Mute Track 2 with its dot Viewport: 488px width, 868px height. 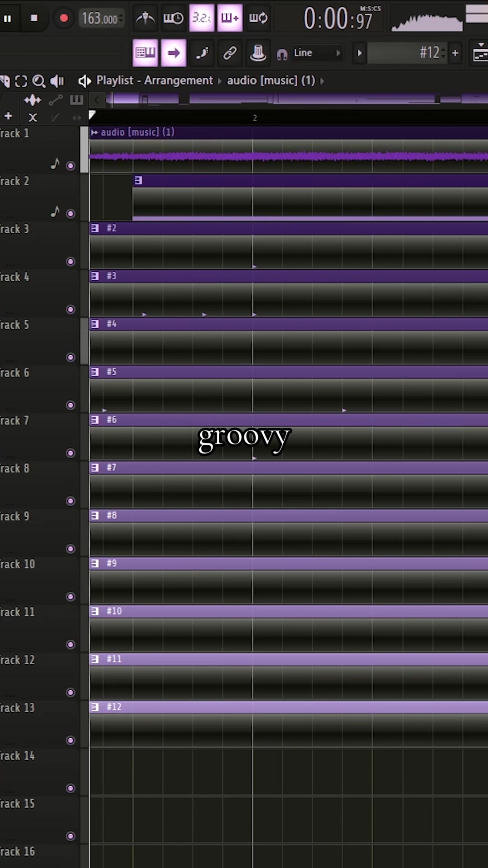pos(70,214)
